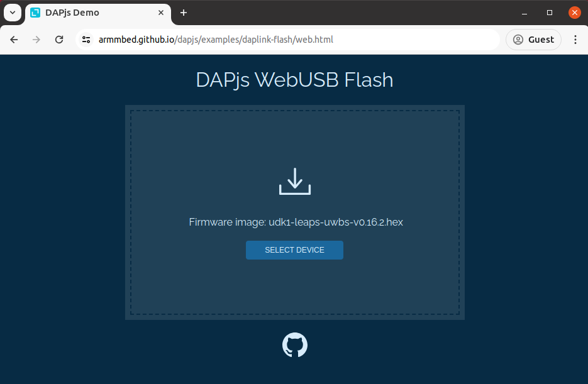
Task: Open the Guest profile menu
Action: (533, 40)
